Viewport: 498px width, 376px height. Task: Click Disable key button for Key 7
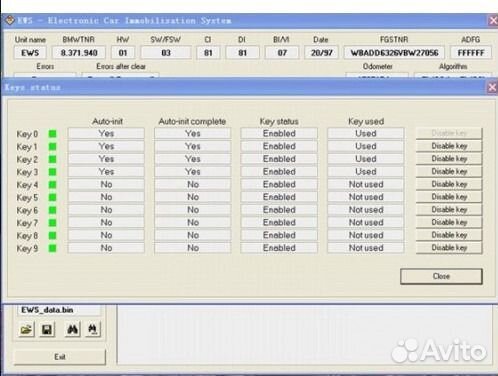(x=449, y=222)
